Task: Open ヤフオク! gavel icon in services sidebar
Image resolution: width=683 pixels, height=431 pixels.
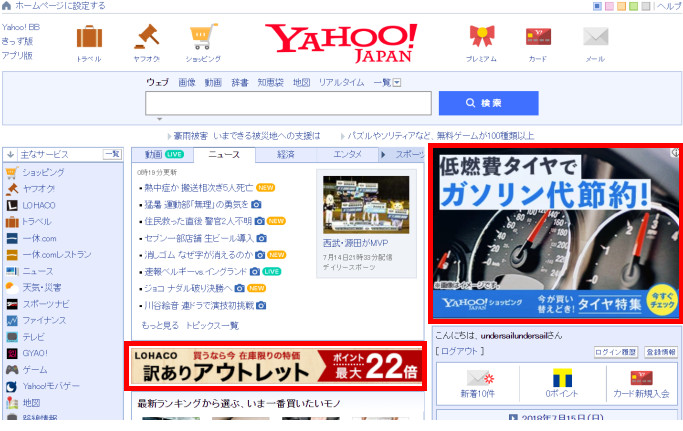Action: [12, 189]
